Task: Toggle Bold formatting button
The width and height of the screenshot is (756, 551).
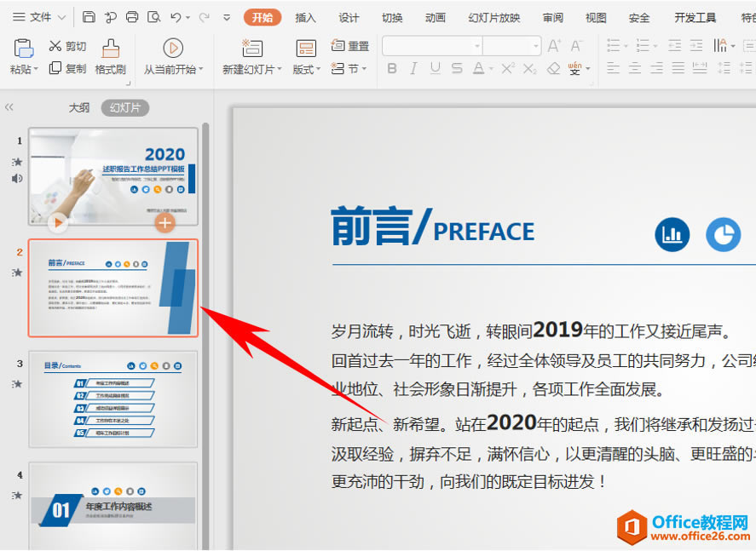Action: tap(392, 68)
